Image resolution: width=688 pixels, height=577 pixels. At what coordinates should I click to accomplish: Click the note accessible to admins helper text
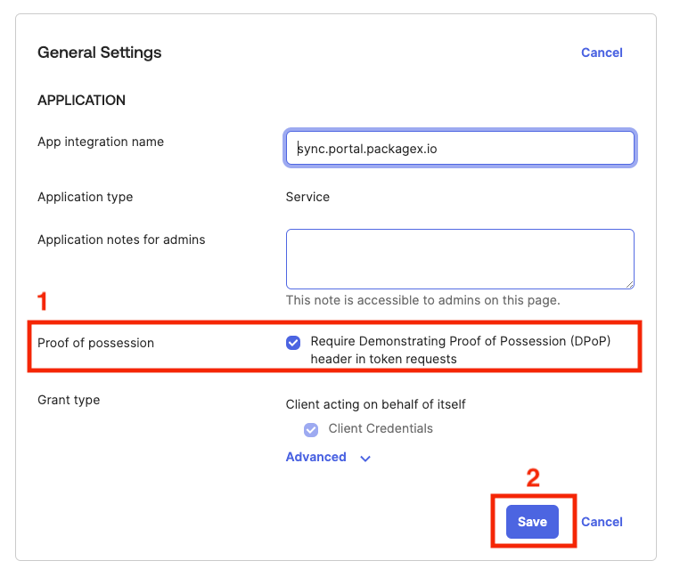pyautogui.click(x=423, y=300)
